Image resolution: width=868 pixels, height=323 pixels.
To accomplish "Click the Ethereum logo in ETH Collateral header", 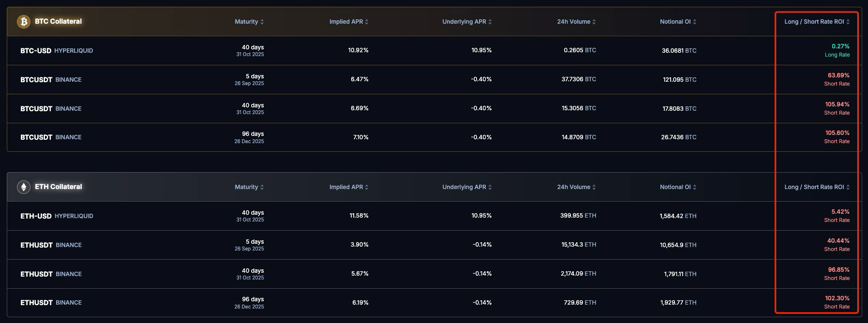I will (24, 187).
